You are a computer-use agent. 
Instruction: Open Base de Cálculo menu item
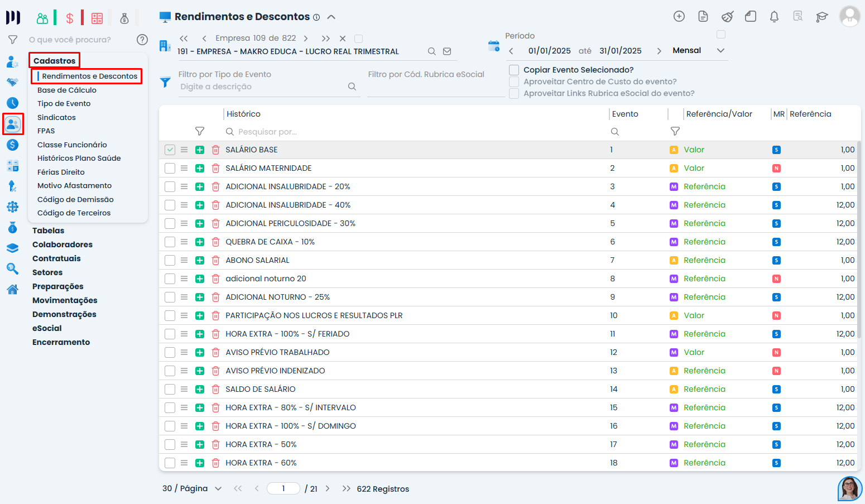67,90
